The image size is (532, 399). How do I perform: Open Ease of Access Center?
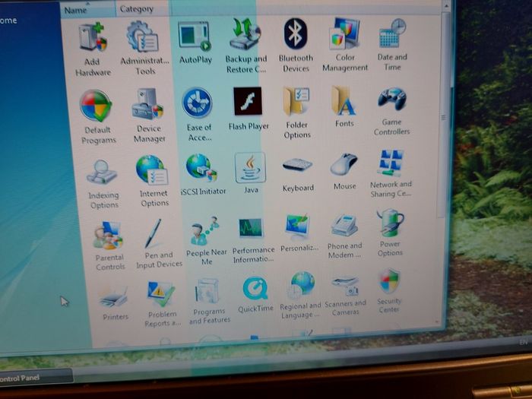(x=198, y=115)
